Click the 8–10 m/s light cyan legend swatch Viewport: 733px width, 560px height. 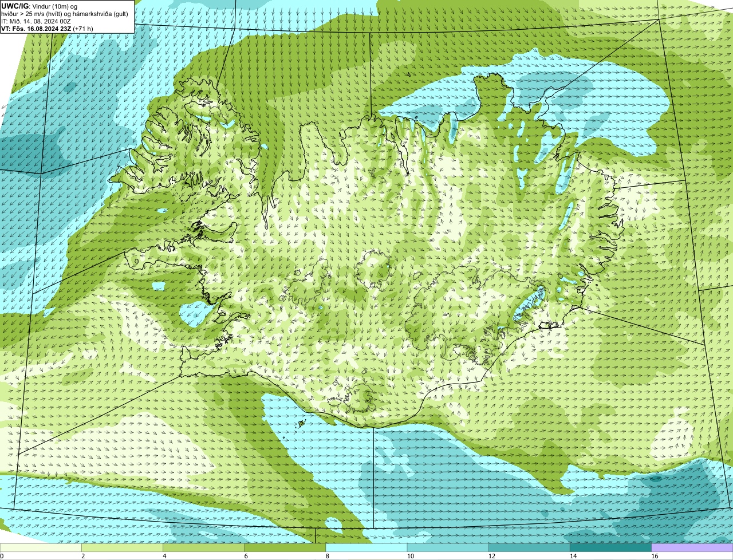tap(367, 548)
